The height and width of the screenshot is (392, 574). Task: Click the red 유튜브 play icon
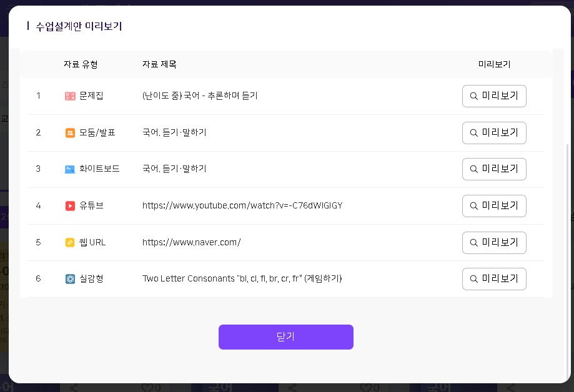point(70,205)
